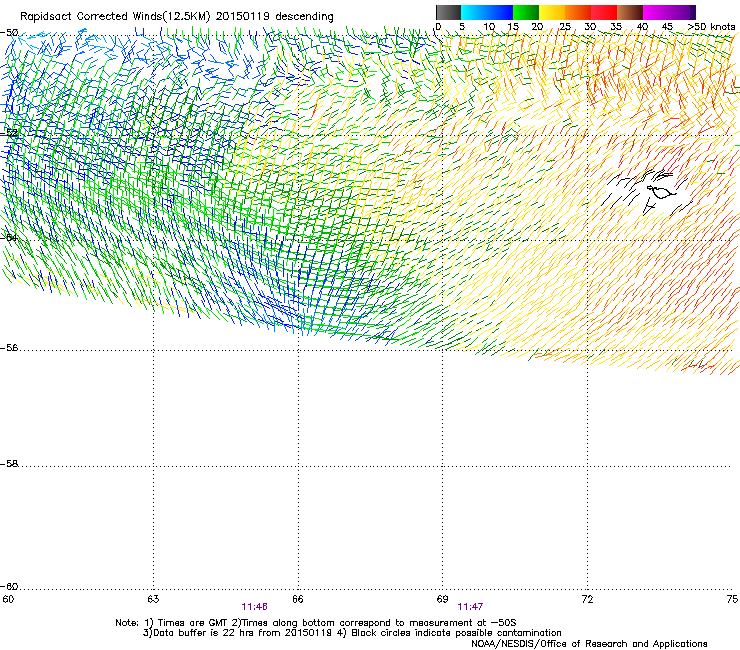Click the '69' longitude axis label
Viewport: 740px width, 650px height.
click(x=442, y=599)
